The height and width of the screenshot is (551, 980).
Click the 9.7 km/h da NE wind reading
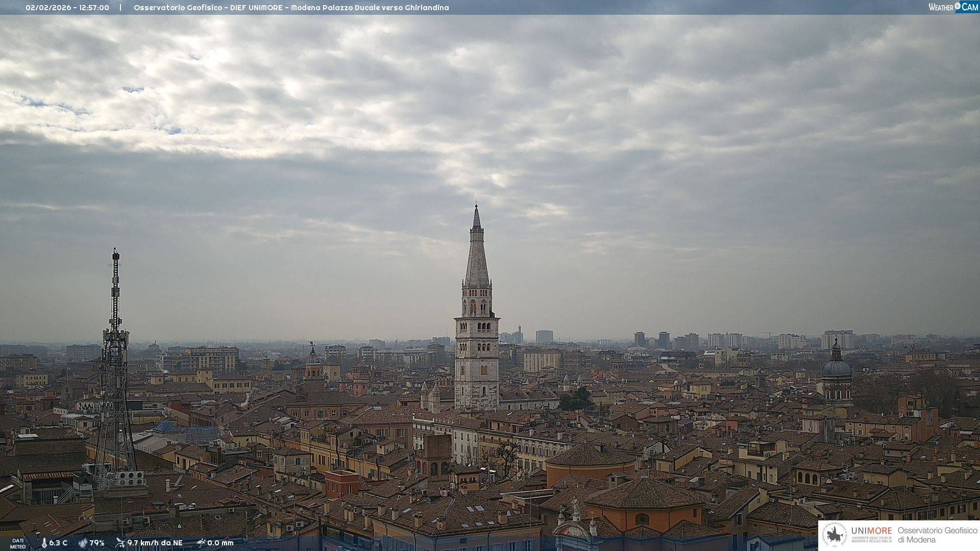click(x=155, y=543)
